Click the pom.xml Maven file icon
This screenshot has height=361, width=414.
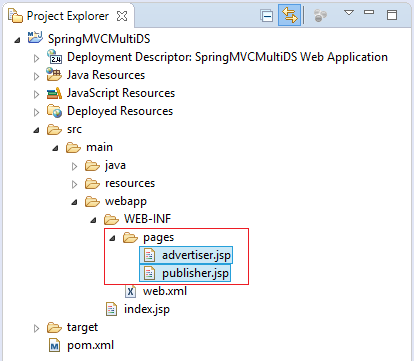54,345
